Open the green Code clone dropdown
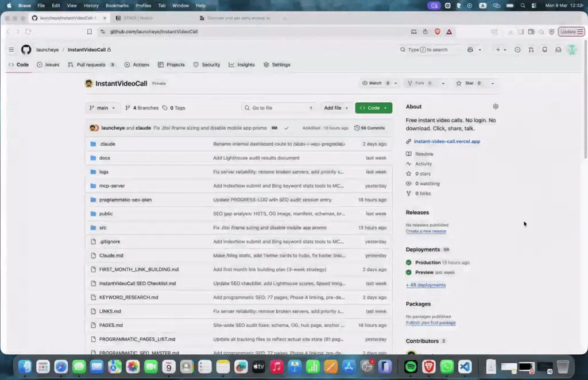 tap(373, 108)
